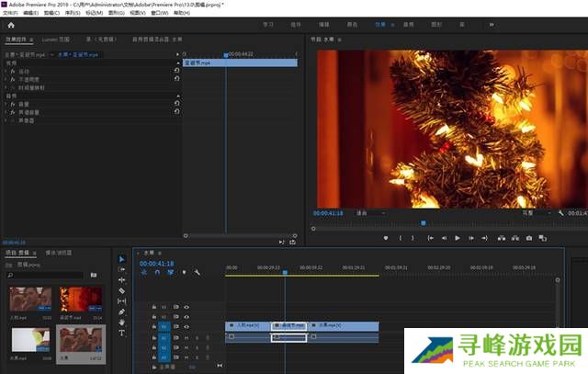Open the timeline wrench settings icon
The width and height of the screenshot is (588, 374).
197,272
